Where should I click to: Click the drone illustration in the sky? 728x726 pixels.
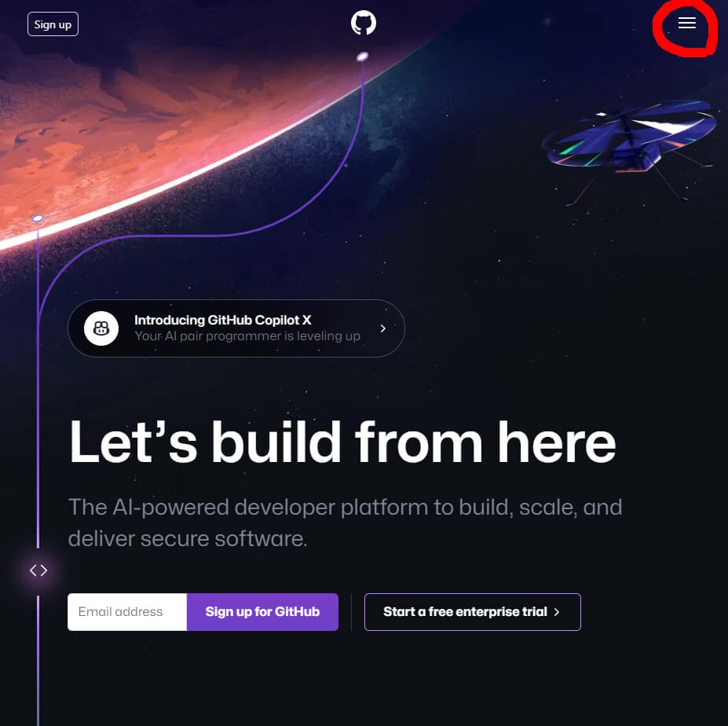point(630,146)
